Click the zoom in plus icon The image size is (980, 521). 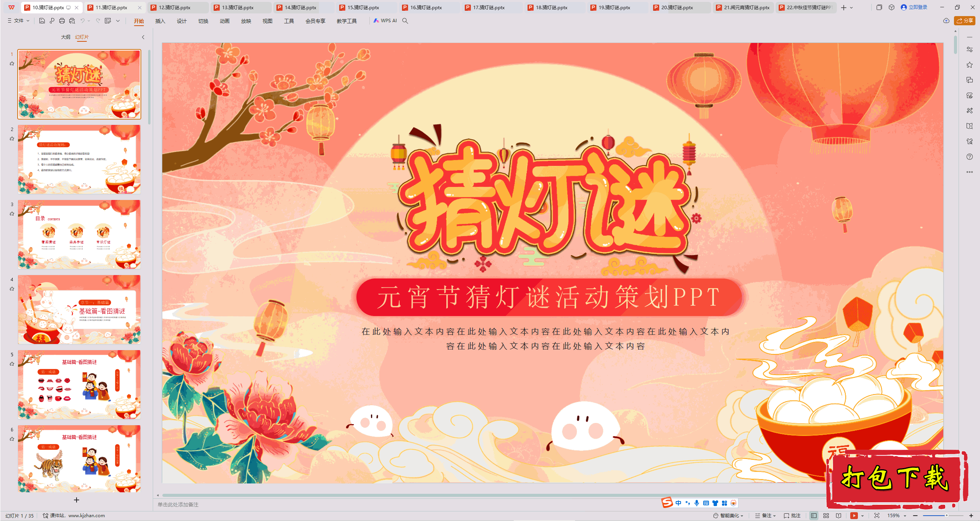971,516
